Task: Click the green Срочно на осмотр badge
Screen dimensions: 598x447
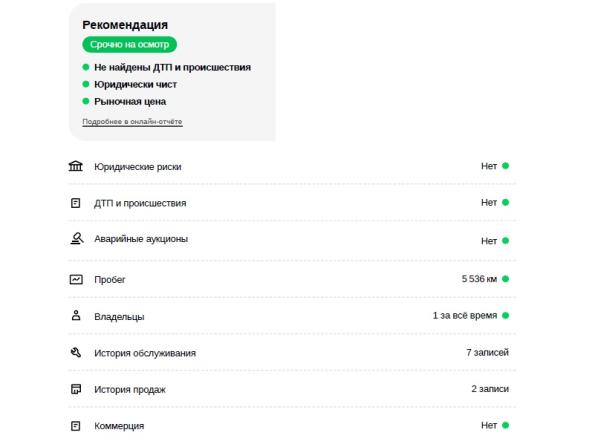Action: tap(129, 45)
